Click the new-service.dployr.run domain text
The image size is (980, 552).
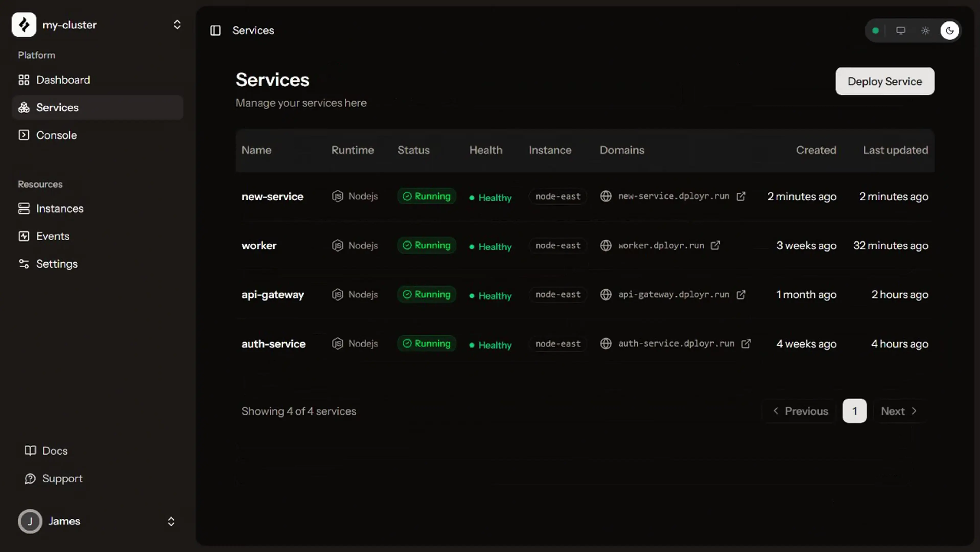pos(673,196)
